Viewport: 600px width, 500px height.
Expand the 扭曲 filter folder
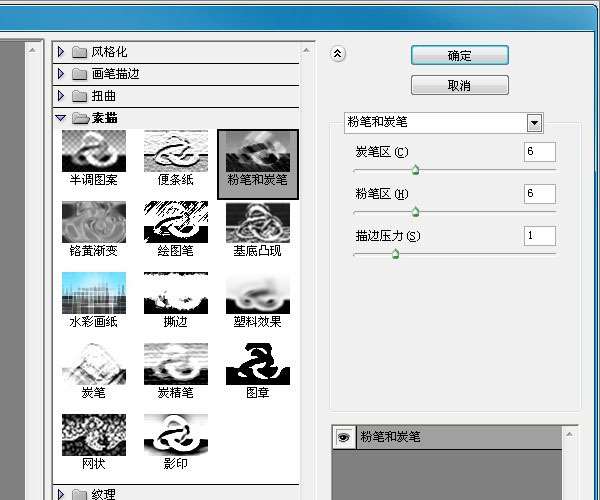(60, 96)
